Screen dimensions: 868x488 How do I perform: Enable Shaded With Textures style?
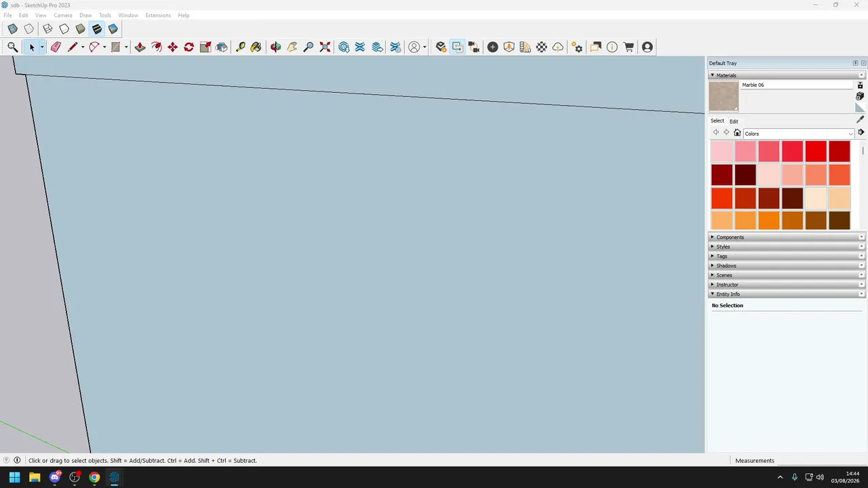point(96,29)
